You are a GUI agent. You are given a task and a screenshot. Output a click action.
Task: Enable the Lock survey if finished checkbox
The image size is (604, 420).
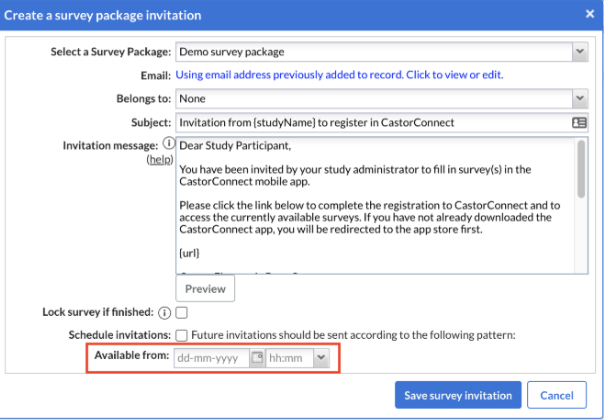(x=182, y=313)
